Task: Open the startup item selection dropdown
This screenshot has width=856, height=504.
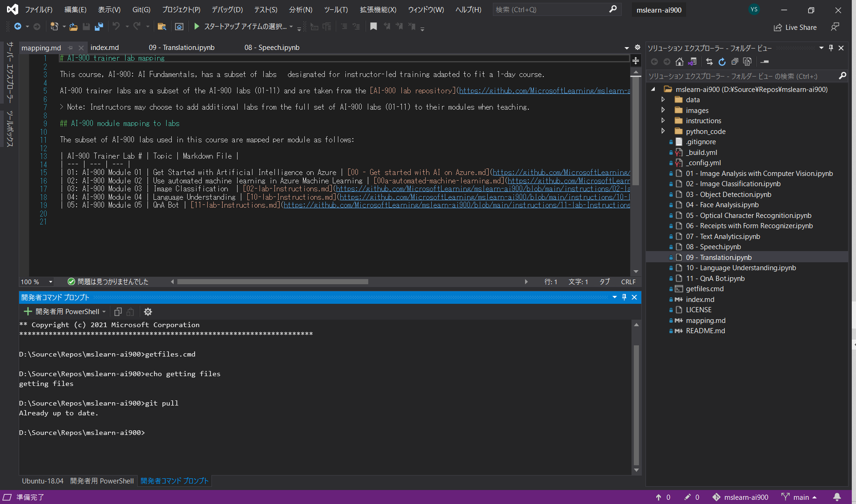Action: pyautogui.click(x=291, y=27)
